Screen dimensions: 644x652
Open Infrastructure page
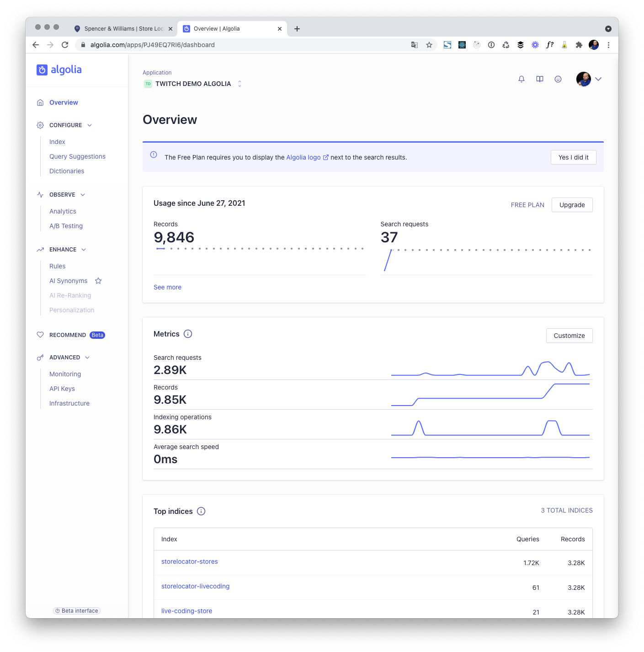[x=69, y=403]
